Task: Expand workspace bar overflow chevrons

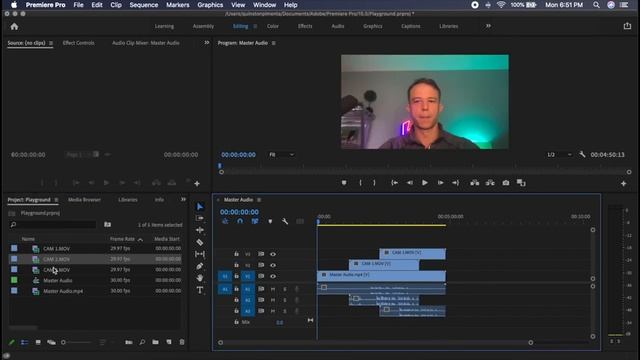Action: (488, 26)
